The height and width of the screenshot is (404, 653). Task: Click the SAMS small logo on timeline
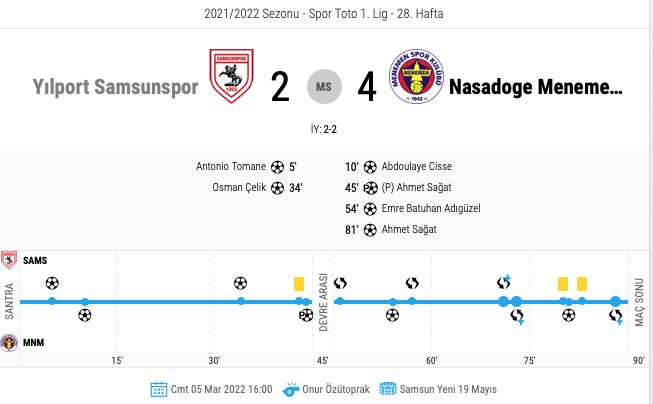10,260
